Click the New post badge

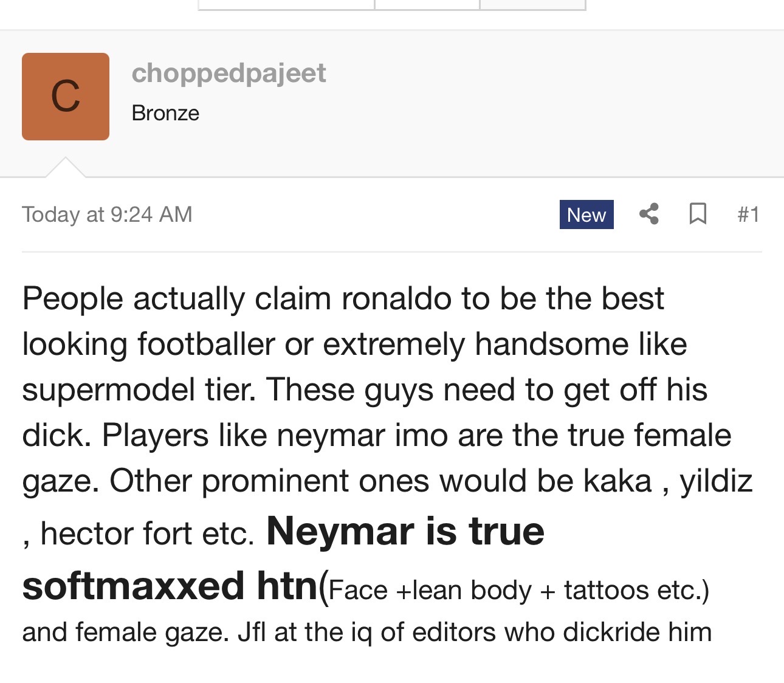[586, 215]
